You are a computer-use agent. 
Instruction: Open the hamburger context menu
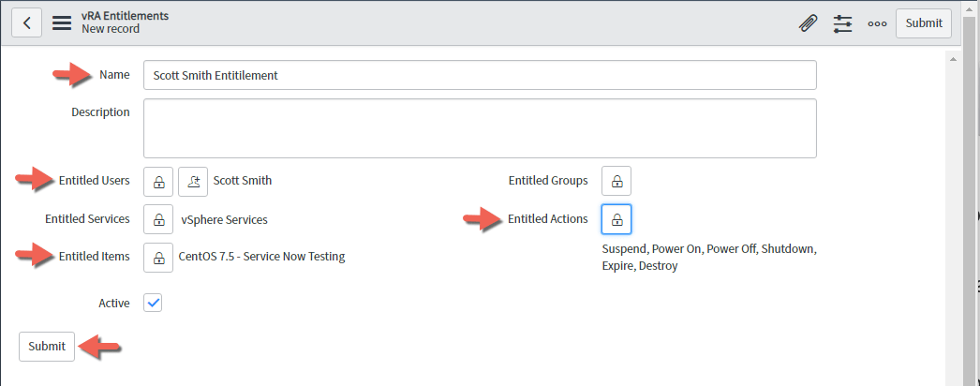(62, 22)
